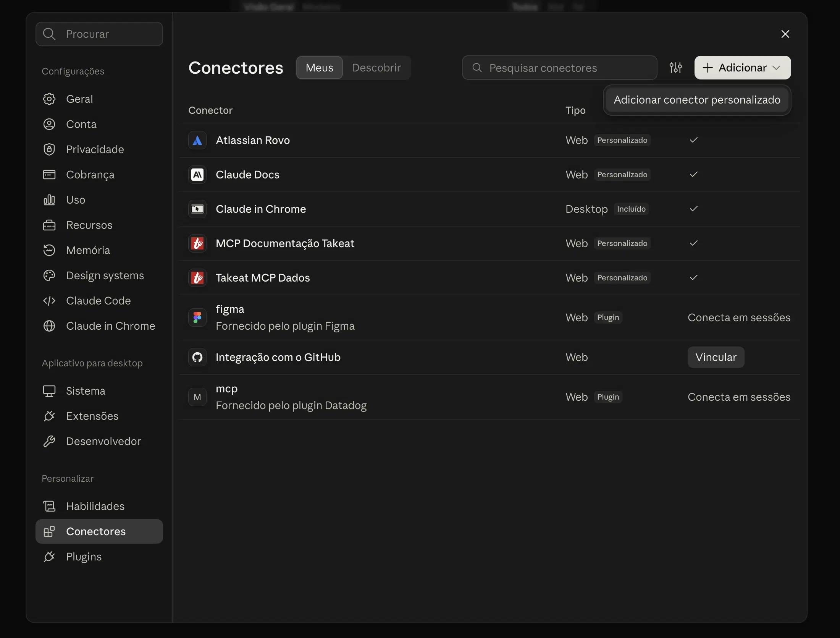
Task: Choose Adicionar conector personalizado option
Action: pos(697,100)
